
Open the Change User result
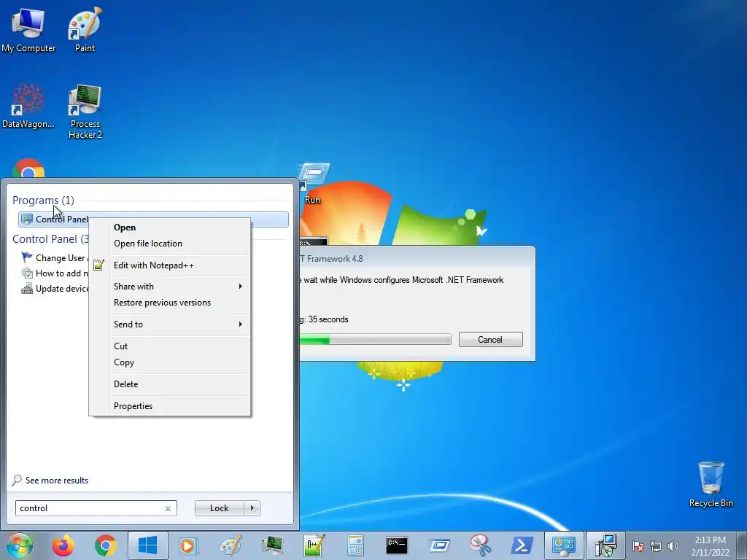pyautogui.click(x=55, y=257)
